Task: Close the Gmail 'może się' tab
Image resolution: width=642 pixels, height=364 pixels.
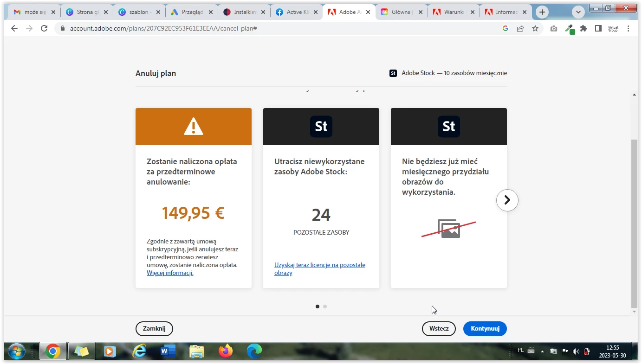Action: click(x=53, y=13)
